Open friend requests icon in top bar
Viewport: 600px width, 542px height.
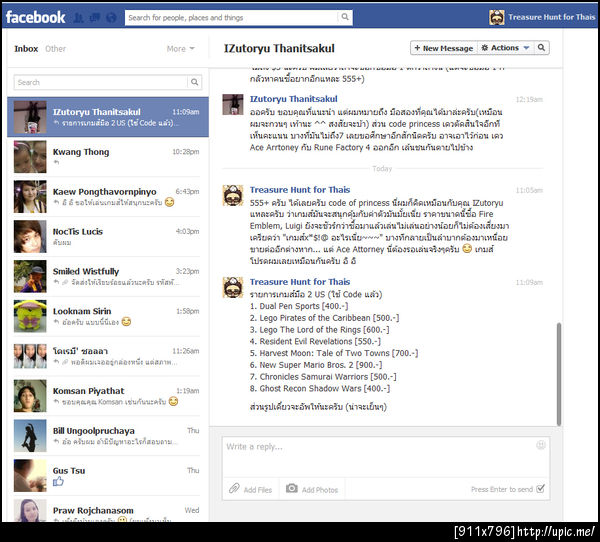[78, 18]
